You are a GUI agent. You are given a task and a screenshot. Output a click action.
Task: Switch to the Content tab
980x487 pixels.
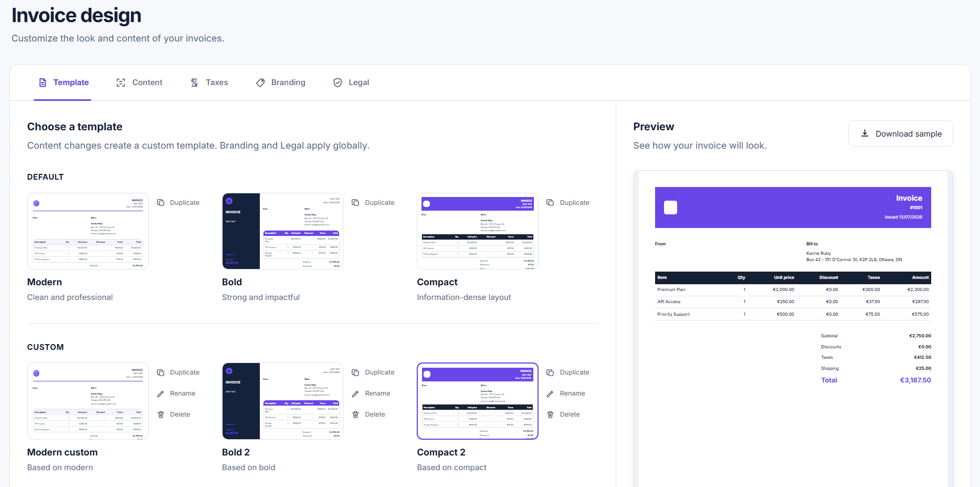tap(139, 82)
